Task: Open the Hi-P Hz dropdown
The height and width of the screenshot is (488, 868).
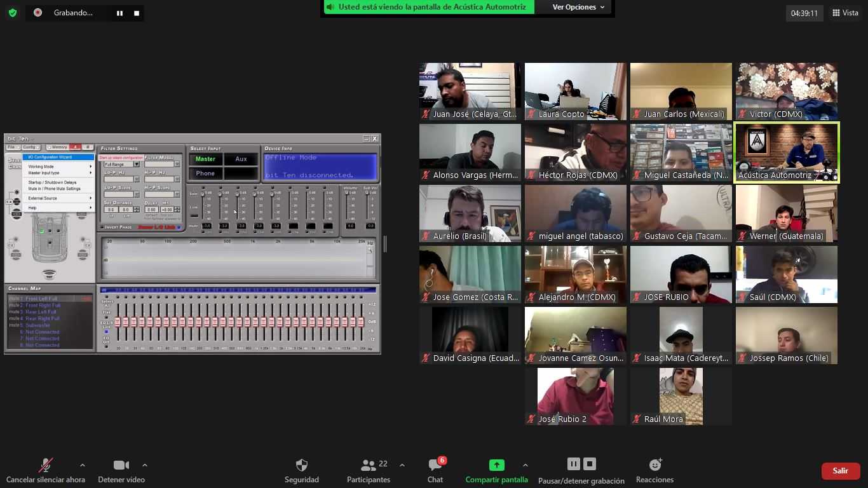Action: (177, 179)
